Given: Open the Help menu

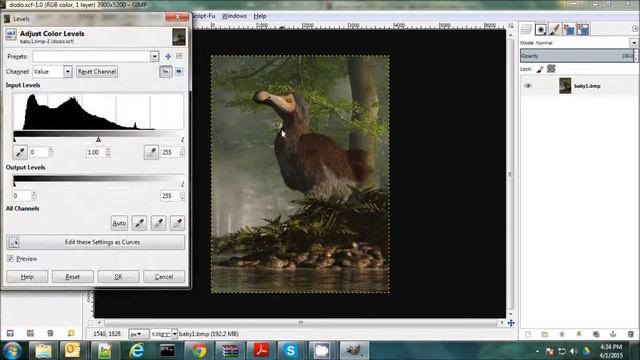Looking at the screenshot, I should (260, 16).
